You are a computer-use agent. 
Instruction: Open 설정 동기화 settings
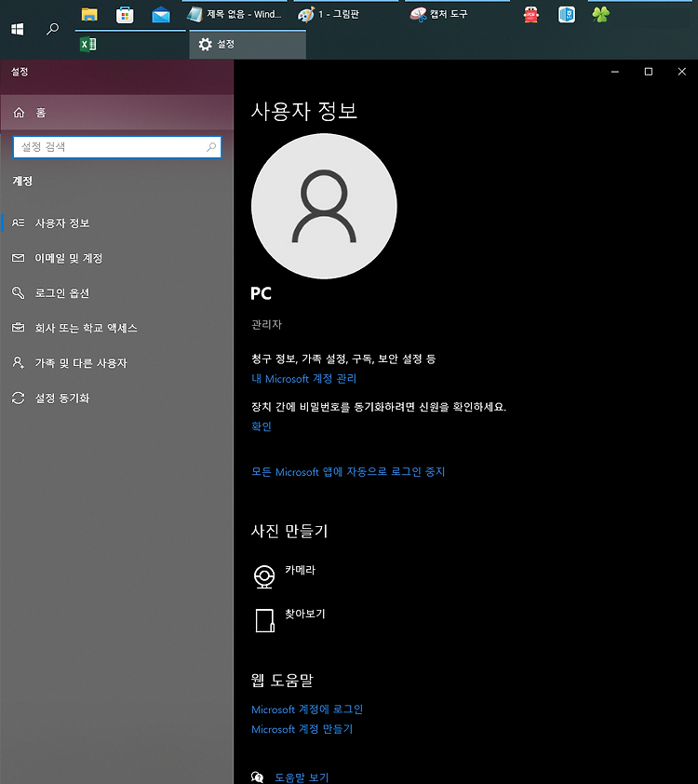[x=117, y=398]
